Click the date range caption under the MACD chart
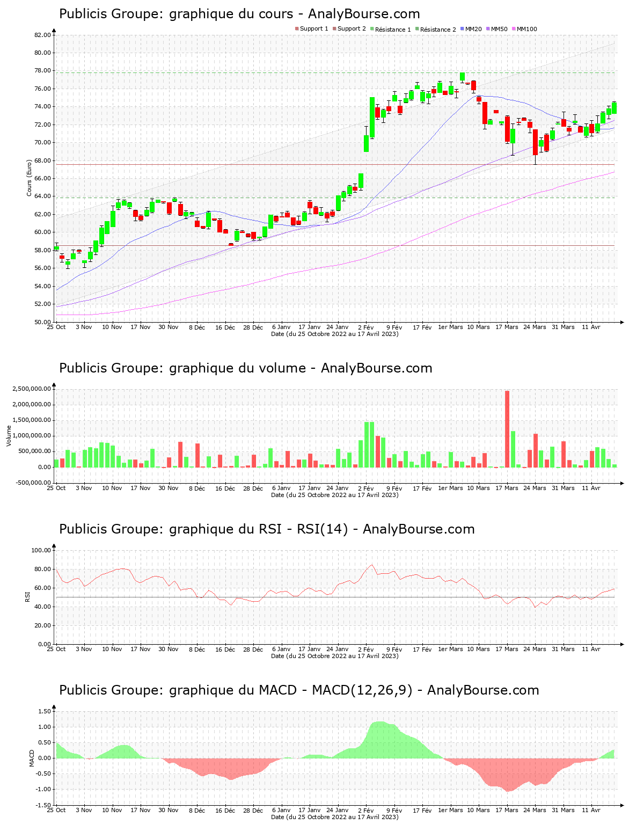Viewport: 644px width, 832px height. tap(334, 817)
